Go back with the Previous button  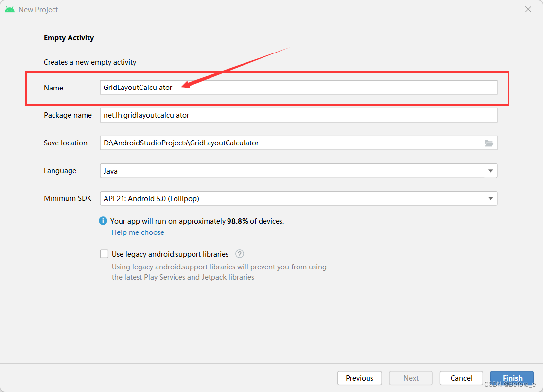(x=359, y=378)
